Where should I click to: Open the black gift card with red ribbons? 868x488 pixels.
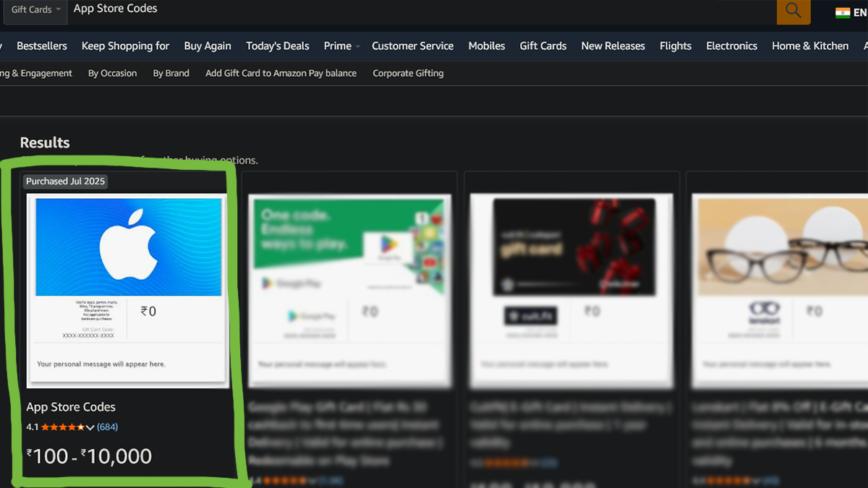click(572, 291)
